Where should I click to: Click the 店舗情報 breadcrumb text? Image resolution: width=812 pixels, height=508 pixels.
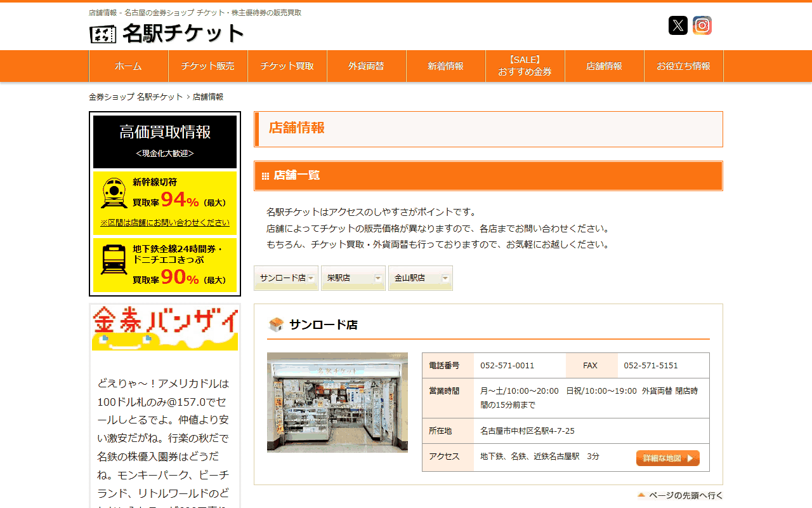208,97
